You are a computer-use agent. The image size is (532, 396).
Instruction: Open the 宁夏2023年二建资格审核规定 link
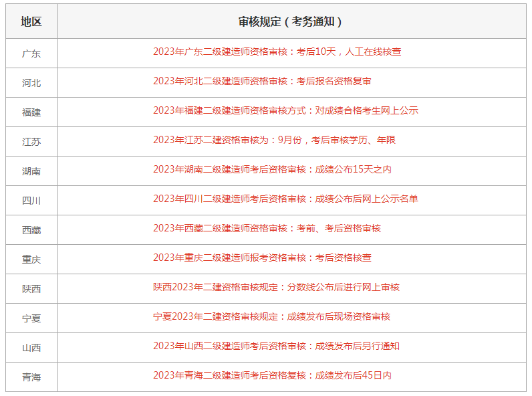pos(271,316)
